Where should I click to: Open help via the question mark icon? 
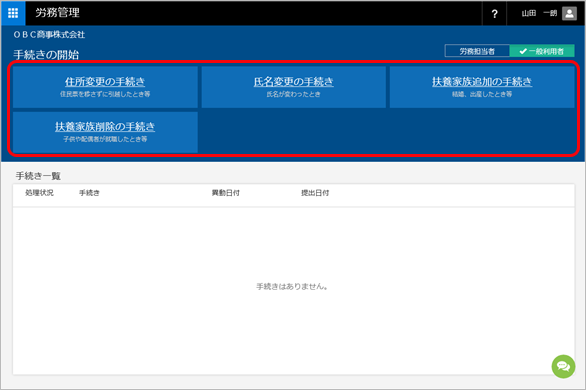click(494, 14)
